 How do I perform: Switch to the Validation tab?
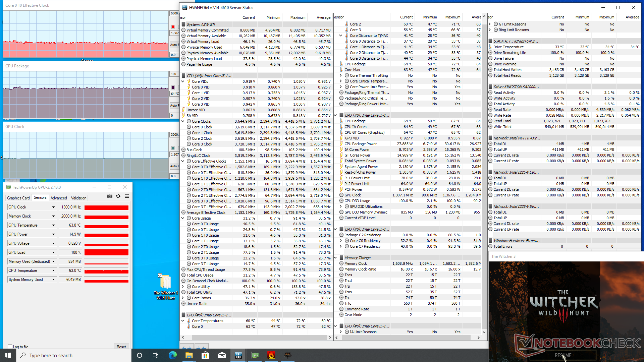click(79, 198)
